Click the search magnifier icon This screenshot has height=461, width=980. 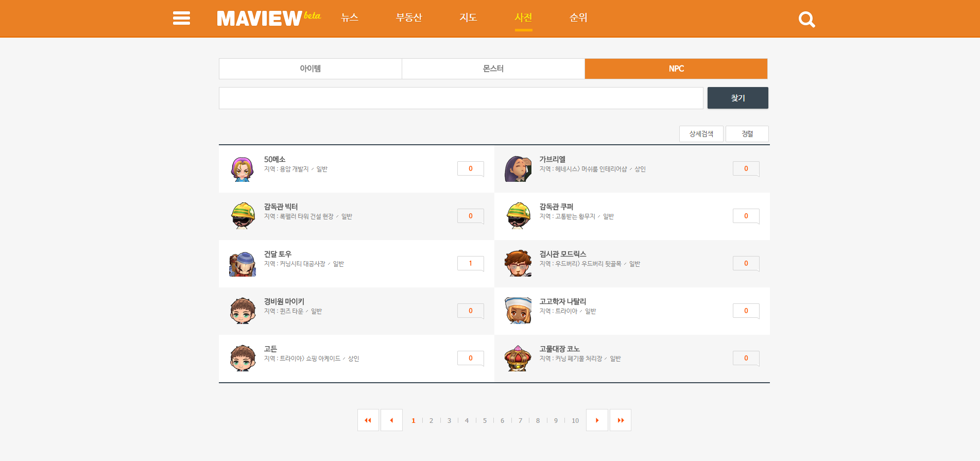pos(806,20)
